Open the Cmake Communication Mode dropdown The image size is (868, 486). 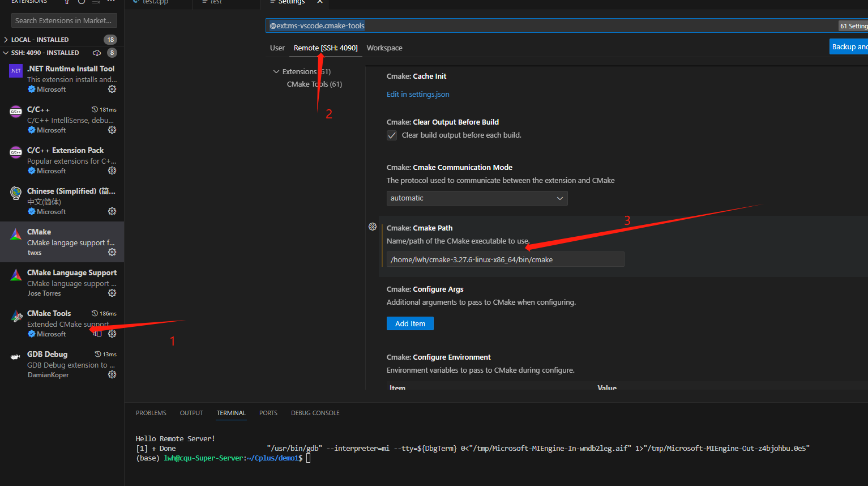(x=477, y=198)
